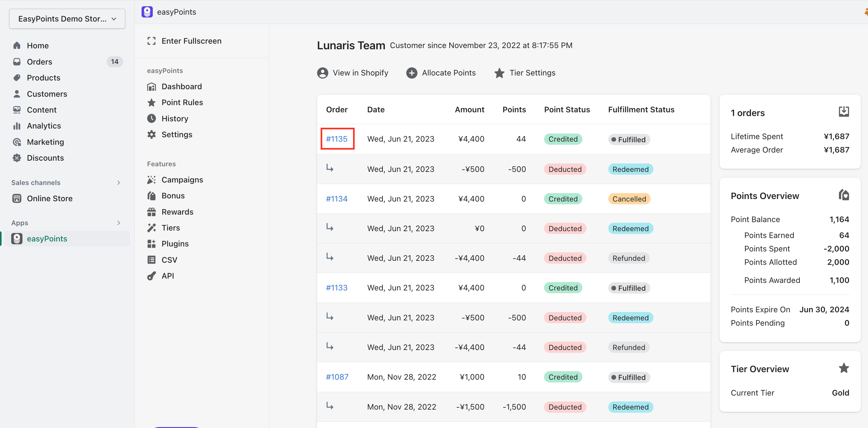Expand the Sales channels section
Image resolution: width=868 pixels, height=428 pixels.
pyautogui.click(x=118, y=182)
